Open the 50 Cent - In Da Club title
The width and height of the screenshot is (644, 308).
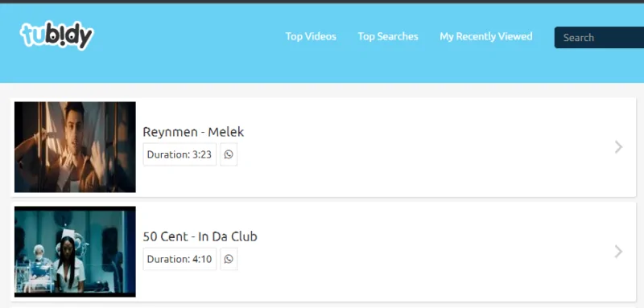200,236
